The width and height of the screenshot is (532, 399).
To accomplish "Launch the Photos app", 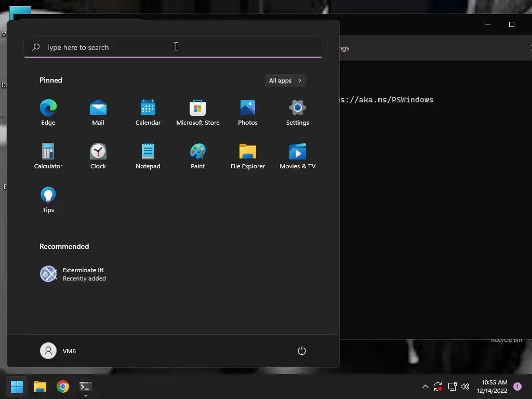I will tap(248, 113).
